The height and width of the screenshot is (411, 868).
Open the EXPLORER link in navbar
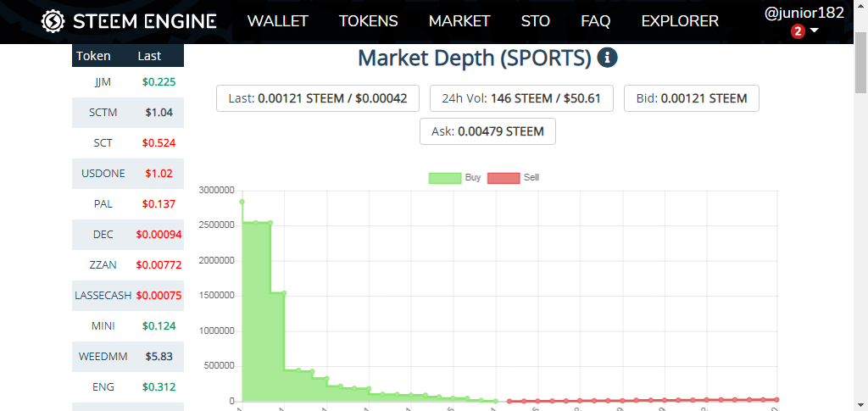pos(680,21)
